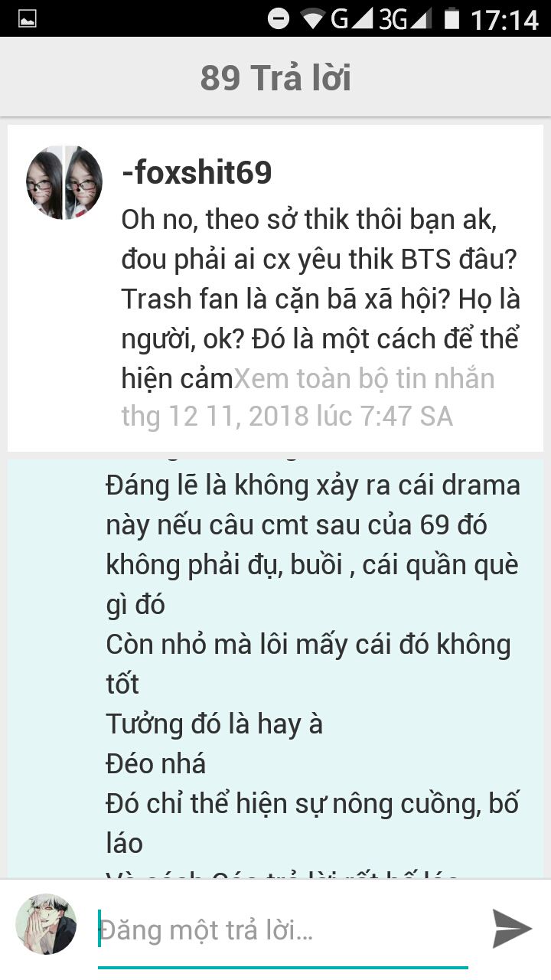Tap reply line "Còn nhỏ mà lôi mấy cái đó"
This screenshot has height=980, width=551.
point(308,644)
